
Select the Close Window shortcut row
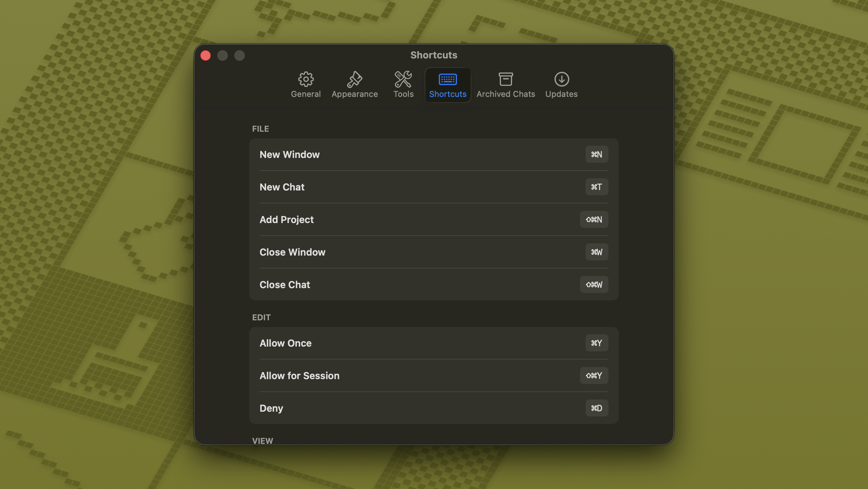pos(407,252)
